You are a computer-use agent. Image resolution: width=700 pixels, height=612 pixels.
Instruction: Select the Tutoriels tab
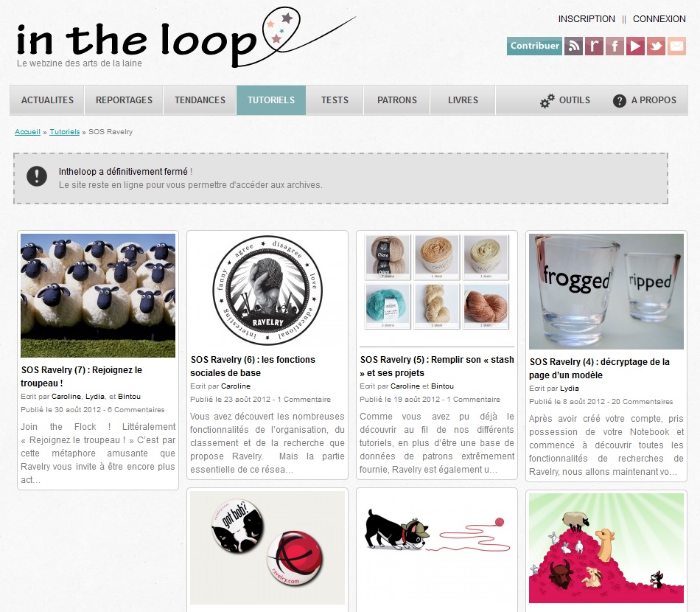tap(271, 100)
